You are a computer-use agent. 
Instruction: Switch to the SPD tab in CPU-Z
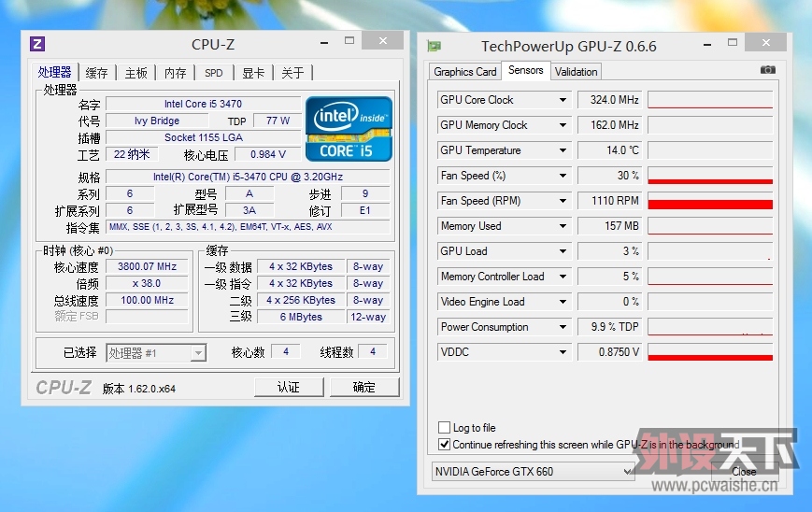coord(214,73)
